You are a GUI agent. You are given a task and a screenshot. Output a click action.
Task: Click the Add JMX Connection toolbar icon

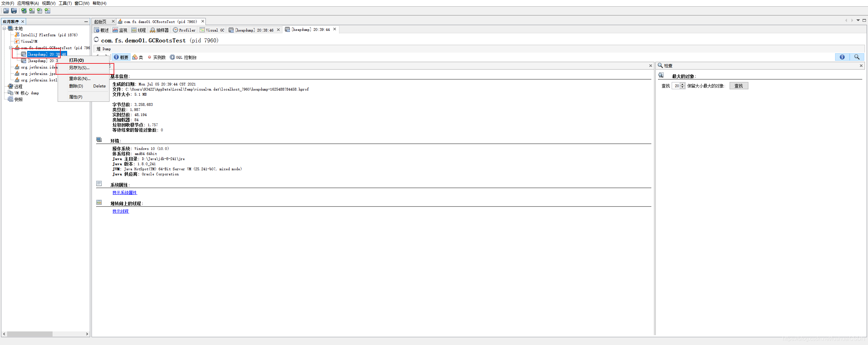pyautogui.click(x=32, y=11)
